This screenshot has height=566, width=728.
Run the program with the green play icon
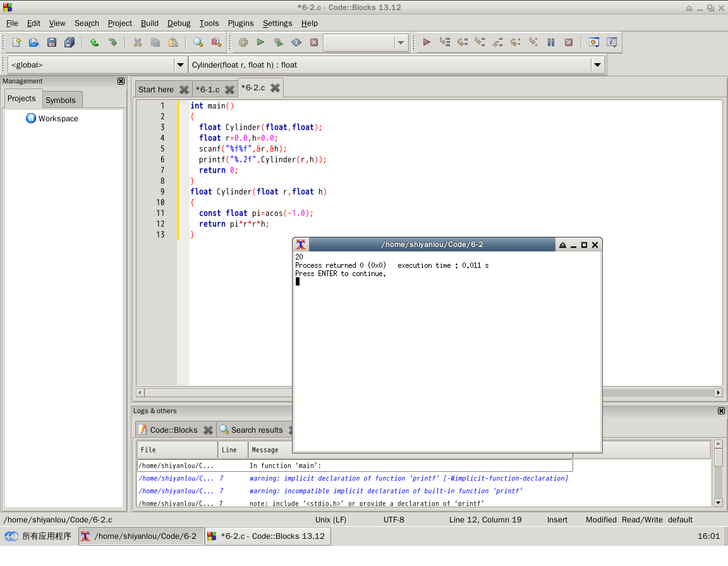click(260, 42)
